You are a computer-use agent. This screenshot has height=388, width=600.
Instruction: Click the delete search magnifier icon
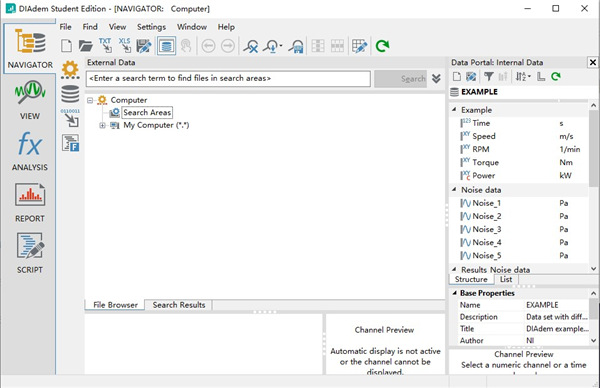251,46
